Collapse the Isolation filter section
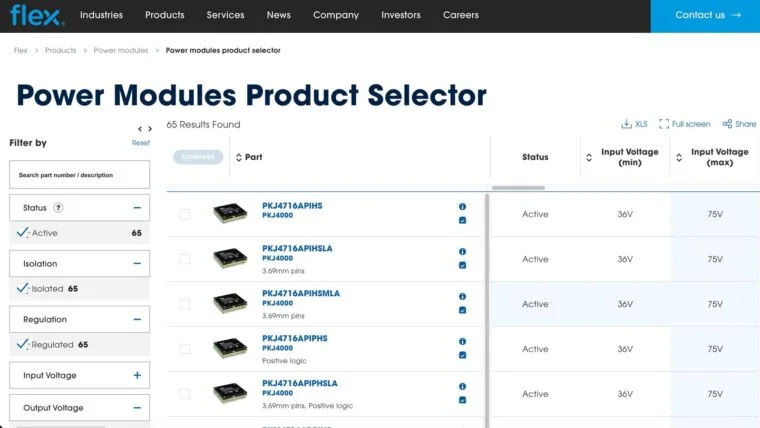 136,264
